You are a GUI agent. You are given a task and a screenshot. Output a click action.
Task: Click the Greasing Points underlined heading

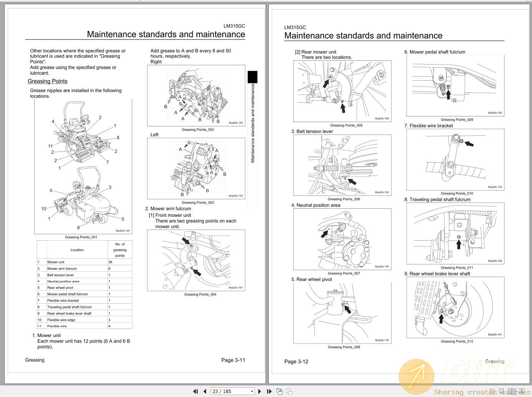[48, 81]
